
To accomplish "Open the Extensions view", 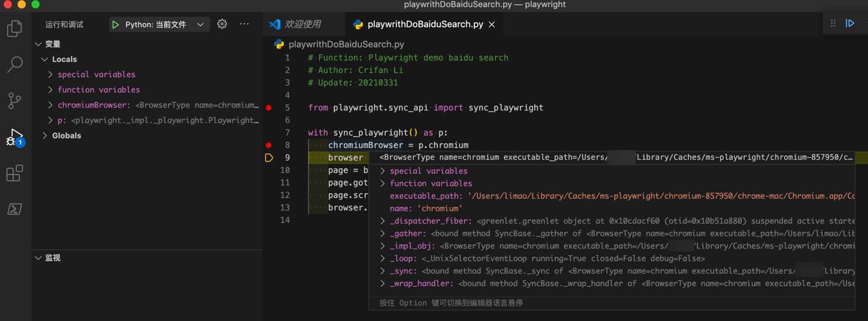I will tap(15, 173).
